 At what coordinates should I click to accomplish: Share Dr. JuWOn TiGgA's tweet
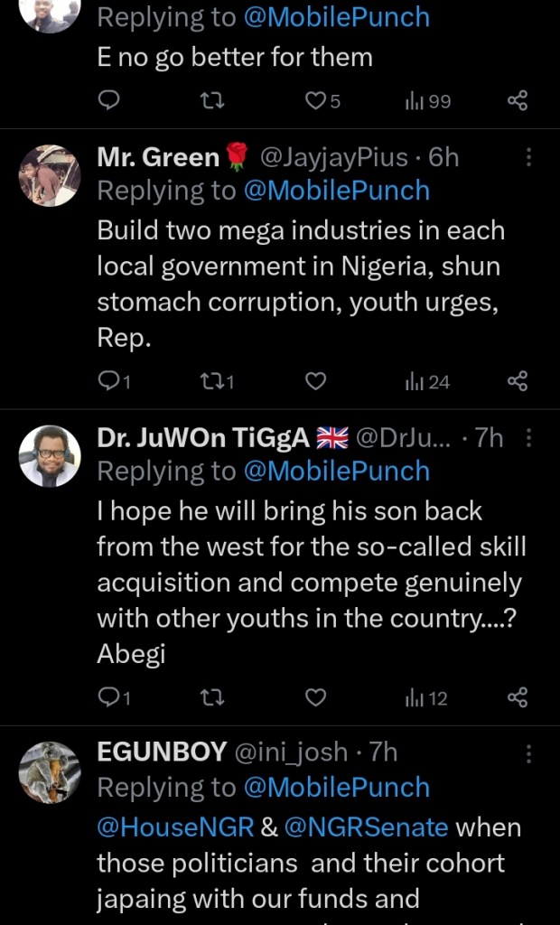coord(517,698)
